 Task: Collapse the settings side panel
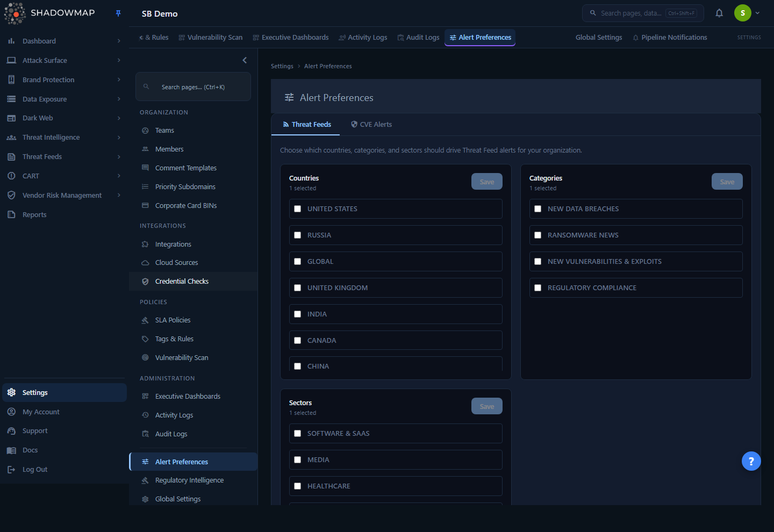(245, 60)
